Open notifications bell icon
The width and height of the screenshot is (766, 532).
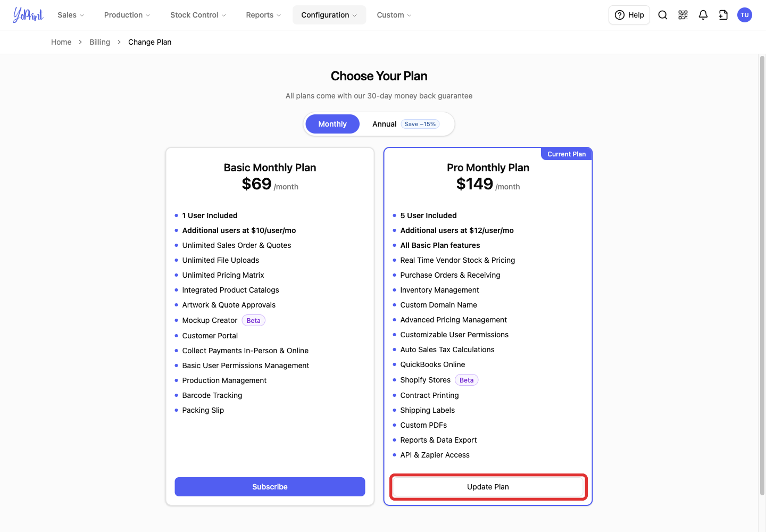click(x=703, y=15)
